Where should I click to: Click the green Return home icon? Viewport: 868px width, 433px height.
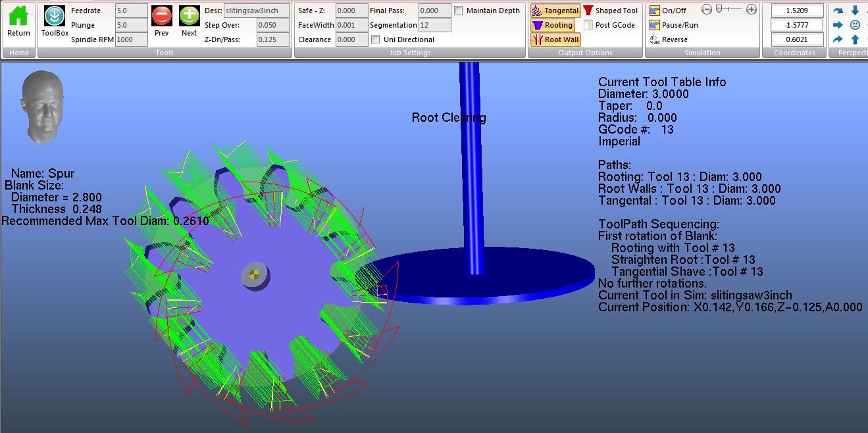tap(18, 21)
